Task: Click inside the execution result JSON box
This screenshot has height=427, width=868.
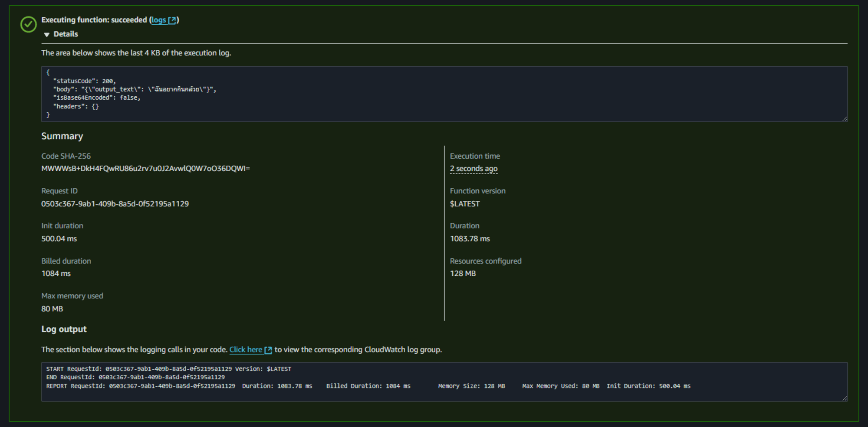Action: point(444,94)
